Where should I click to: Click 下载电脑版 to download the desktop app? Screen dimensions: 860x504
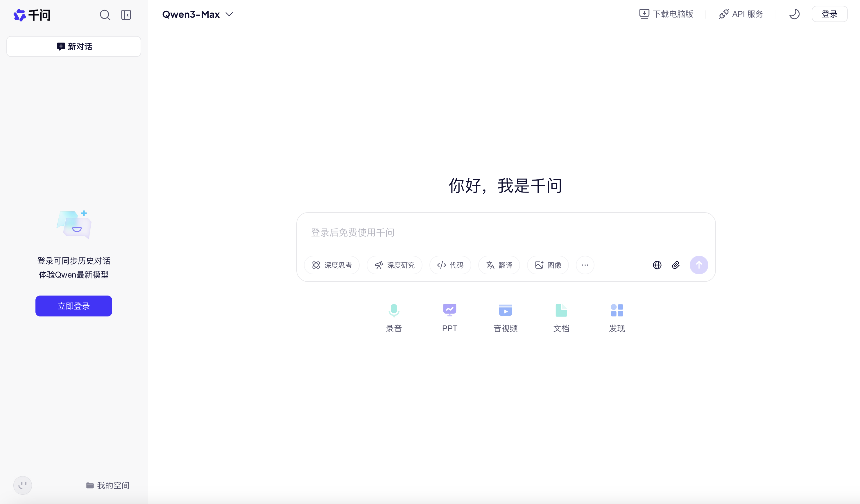tap(666, 14)
